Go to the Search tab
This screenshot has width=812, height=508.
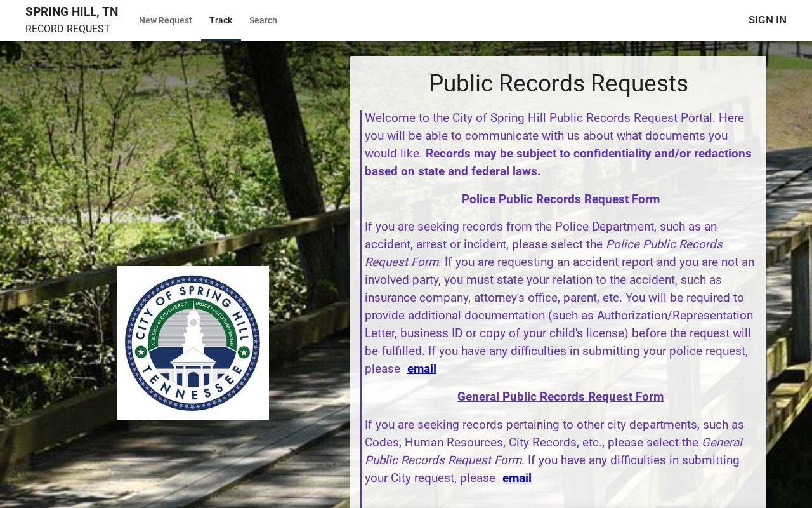[x=263, y=20]
